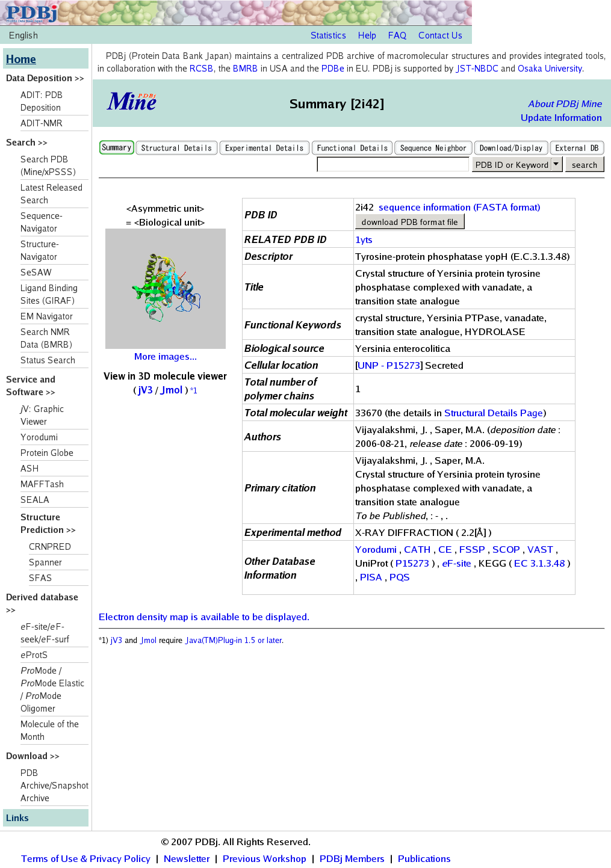Screen dimensions: 611x868
Task: Click into the search text field
Action: point(393,164)
